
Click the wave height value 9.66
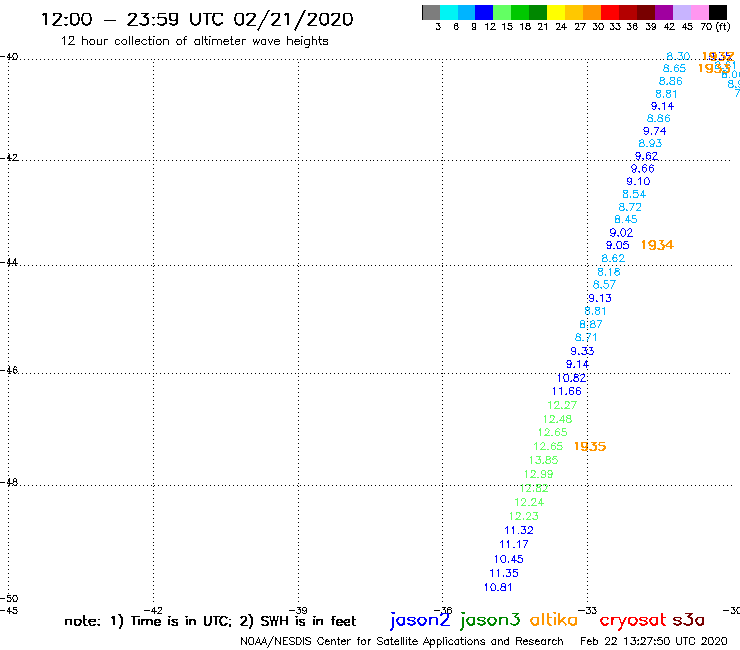click(x=642, y=169)
